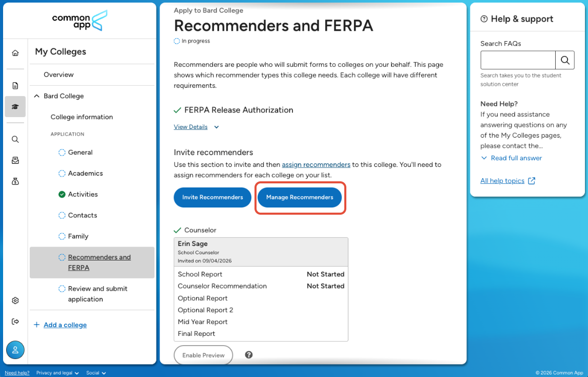Select the My Colleges graduation cap icon
The height and width of the screenshot is (377, 588).
[15, 107]
